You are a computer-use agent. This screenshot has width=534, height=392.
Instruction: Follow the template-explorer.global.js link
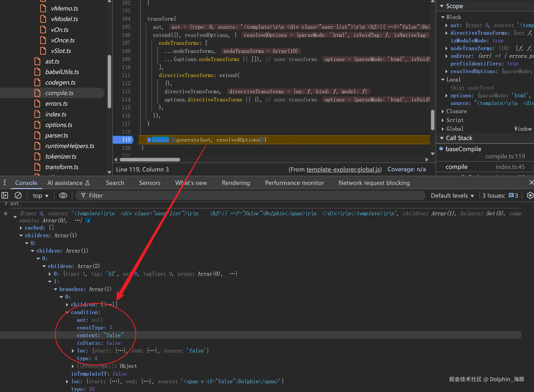[343, 169]
